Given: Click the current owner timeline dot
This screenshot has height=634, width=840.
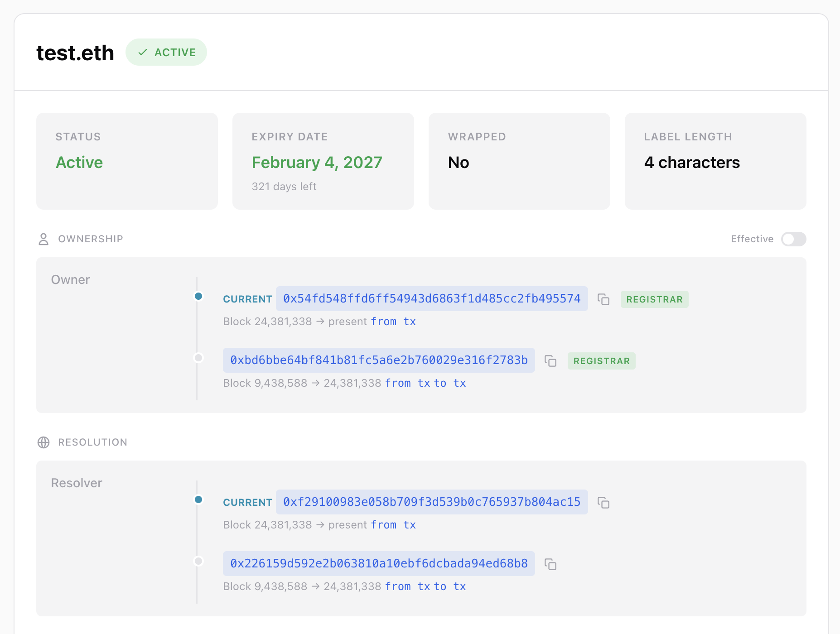Looking at the screenshot, I should pos(198,296).
